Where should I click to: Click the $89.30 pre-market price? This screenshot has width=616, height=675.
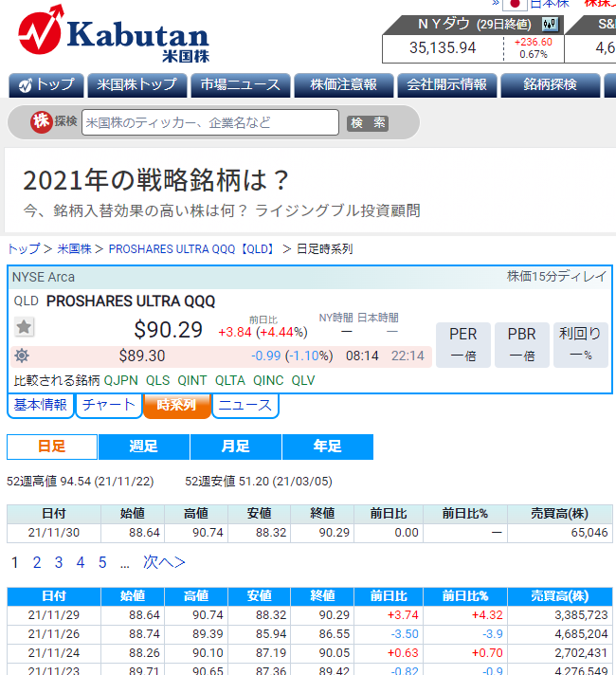pyautogui.click(x=142, y=356)
